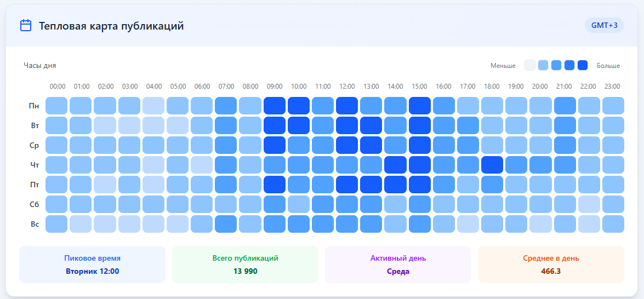The width and height of the screenshot is (644, 299).
Task: Select the darkest blue legend swatch
Action: pyautogui.click(x=583, y=65)
